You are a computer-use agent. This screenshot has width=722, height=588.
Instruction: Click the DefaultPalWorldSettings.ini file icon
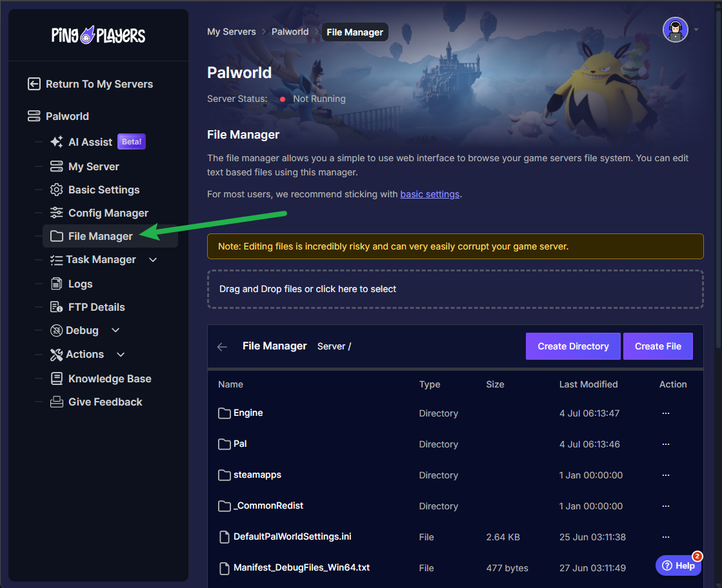pos(225,537)
